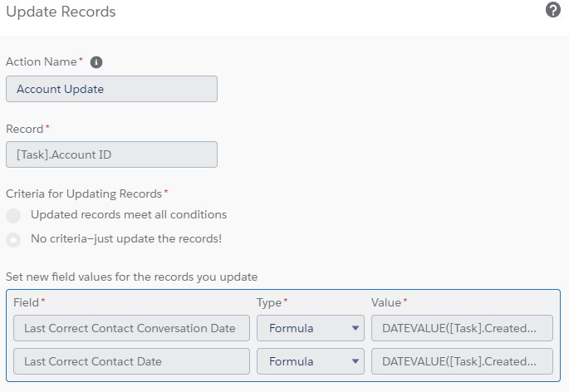Click 'Last Correct Contact Conversation Date' field box

[x=131, y=328]
